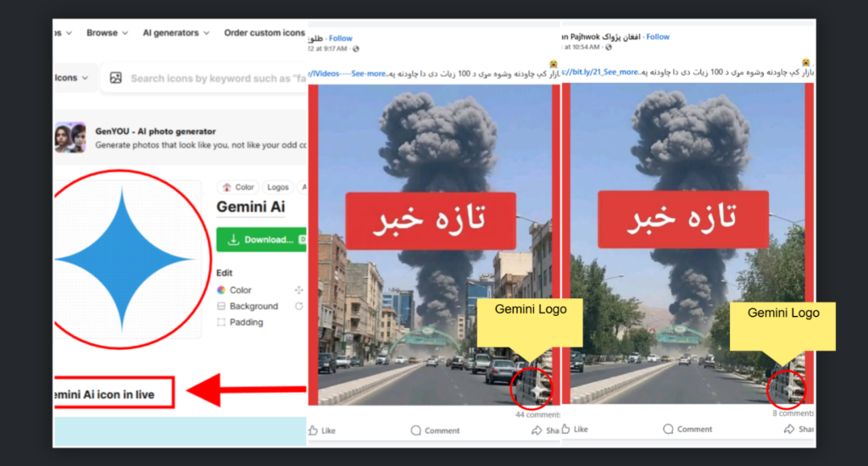The height and width of the screenshot is (466, 868).
Task: Click the Comment icon on the right post
Action: [668, 430]
